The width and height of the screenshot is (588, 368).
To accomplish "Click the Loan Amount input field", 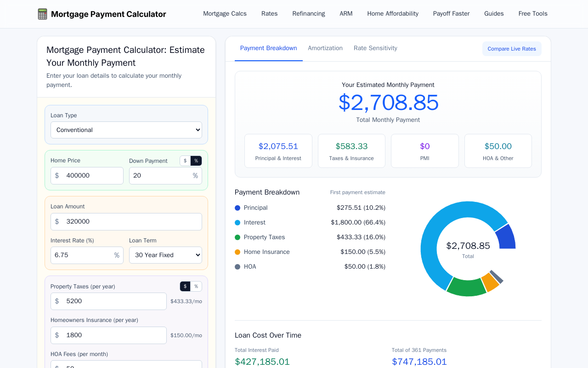I will coord(126,222).
